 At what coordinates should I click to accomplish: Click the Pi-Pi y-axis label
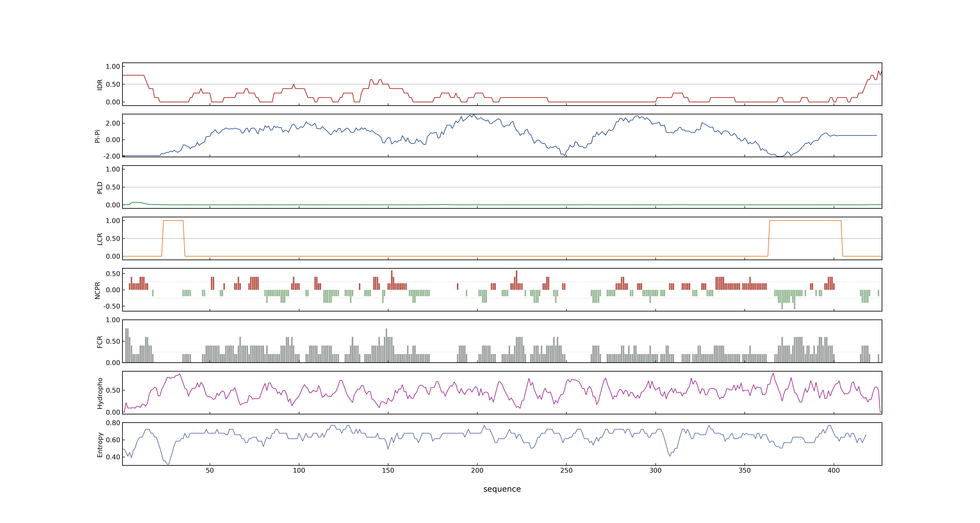[x=97, y=136]
